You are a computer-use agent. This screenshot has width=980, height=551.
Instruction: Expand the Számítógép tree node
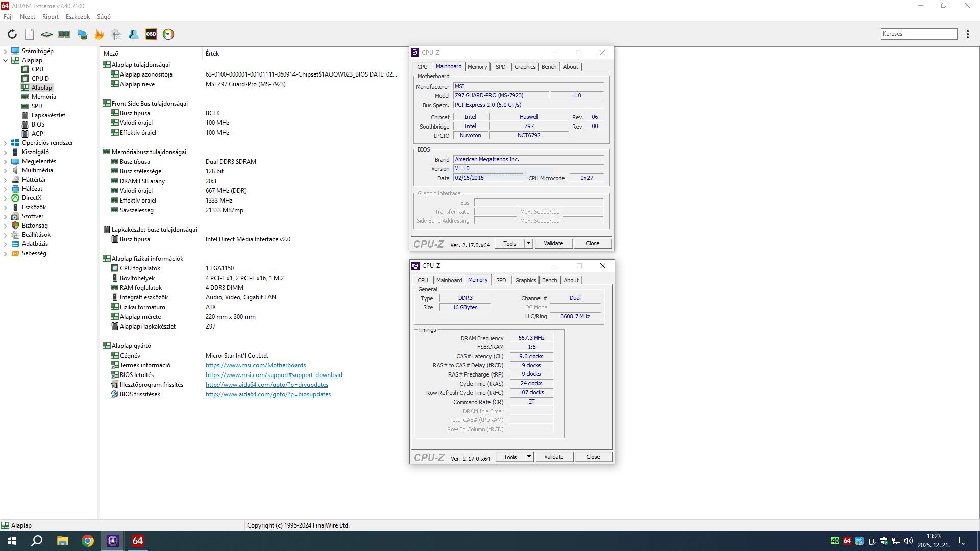[x=6, y=51]
